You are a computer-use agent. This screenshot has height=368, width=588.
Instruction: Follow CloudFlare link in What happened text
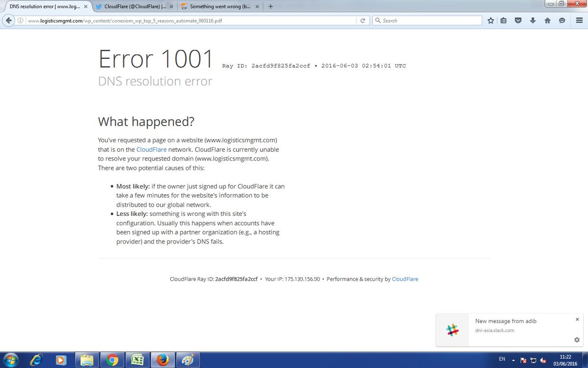coord(151,149)
